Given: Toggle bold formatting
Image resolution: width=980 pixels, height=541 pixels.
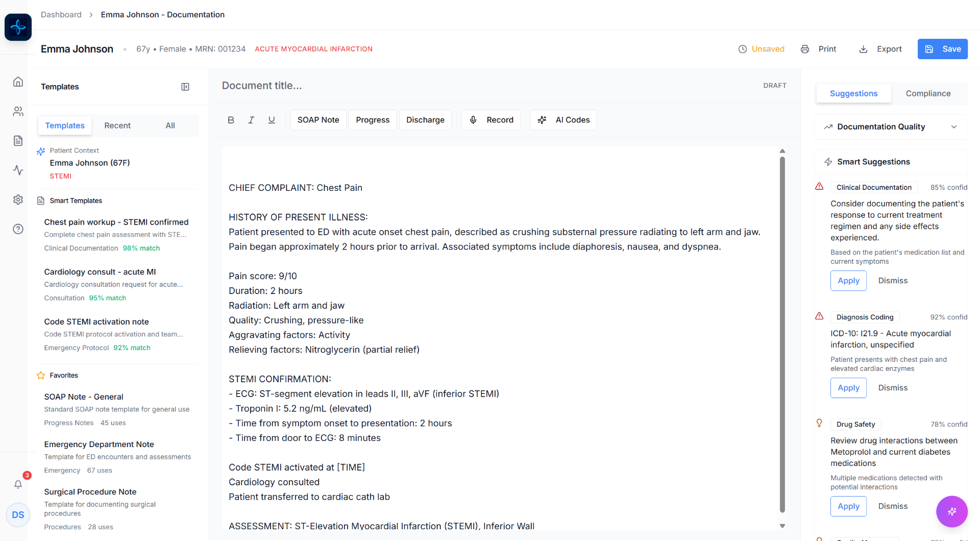Looking at the screenshot, I should tap(231, 120).
